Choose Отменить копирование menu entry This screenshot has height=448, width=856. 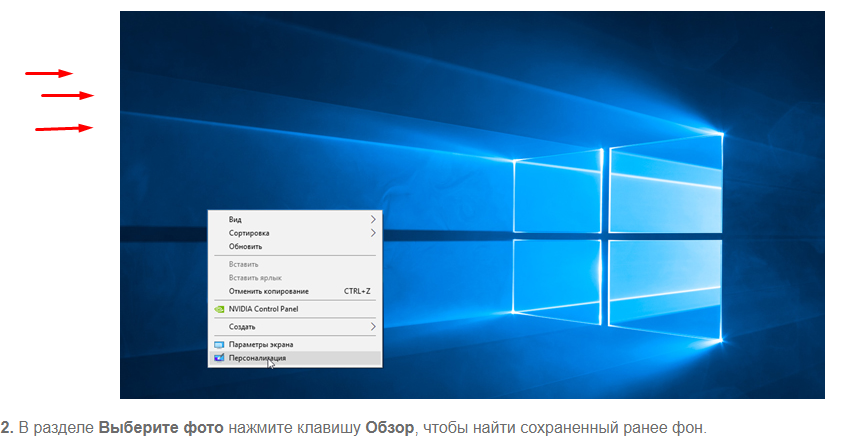coord(295,291)
